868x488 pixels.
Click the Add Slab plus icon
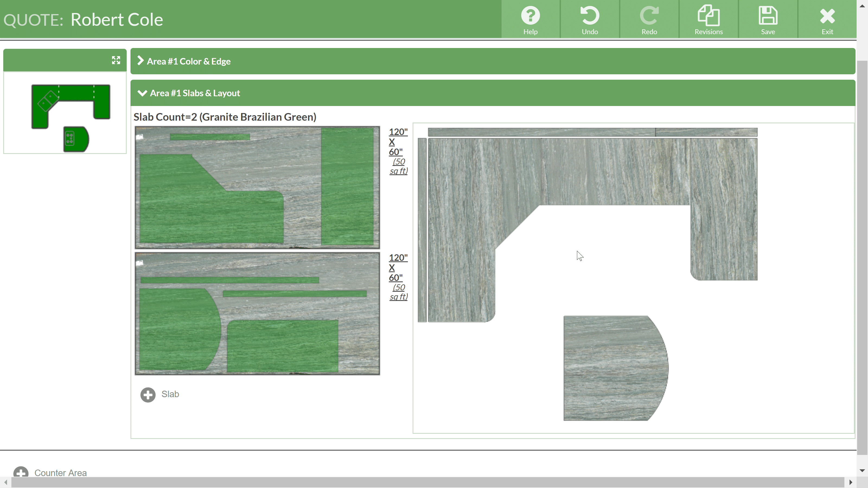(x=147, y=394)
